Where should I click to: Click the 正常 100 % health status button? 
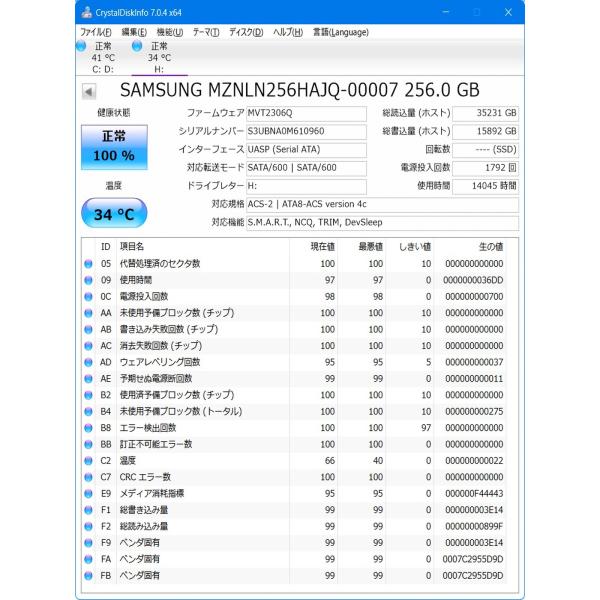[x=114, y=147]
